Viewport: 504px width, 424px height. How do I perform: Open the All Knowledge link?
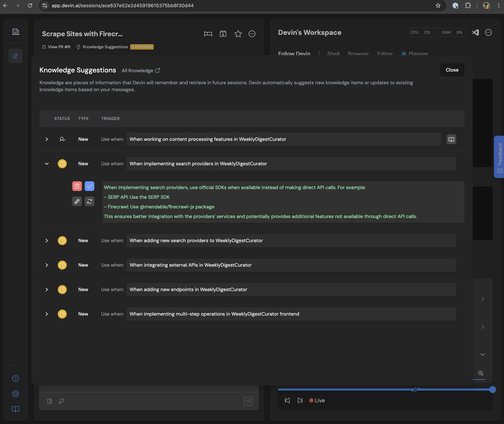coord(141,71)
